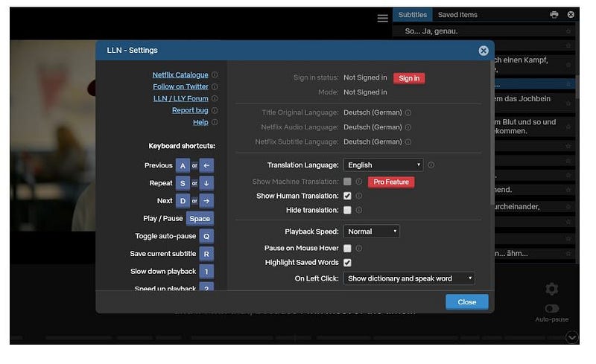Click info icon for Netflix Subtitle Language
The width and height of the screenshot is (596, 364).
point(408,142)
